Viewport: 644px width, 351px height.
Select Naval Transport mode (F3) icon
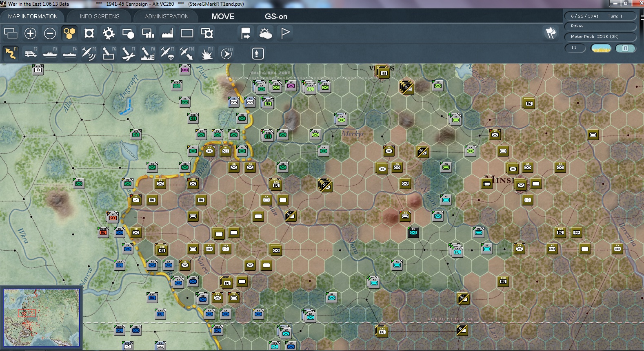tap(50, 53)
